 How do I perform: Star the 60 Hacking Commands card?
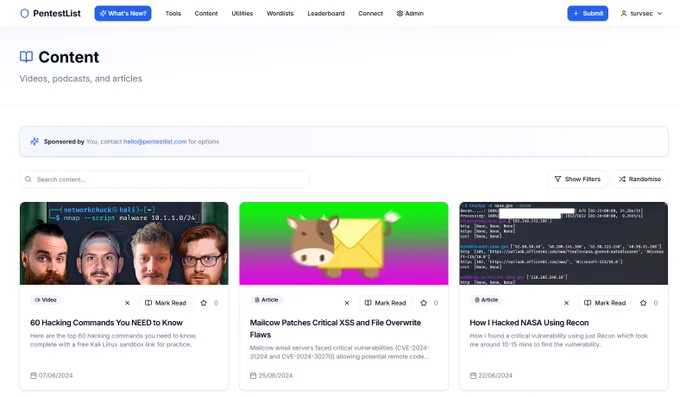pyautogui.click(x=204, y=303)
